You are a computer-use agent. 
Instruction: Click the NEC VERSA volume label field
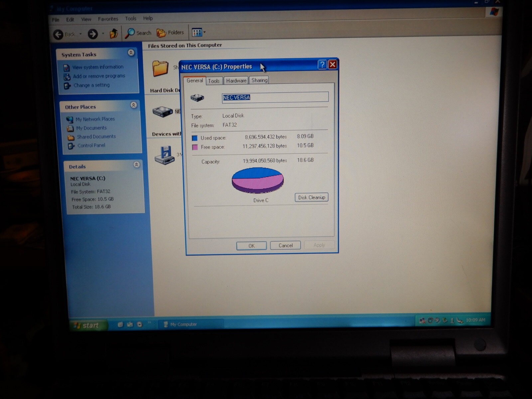point(275,97)
